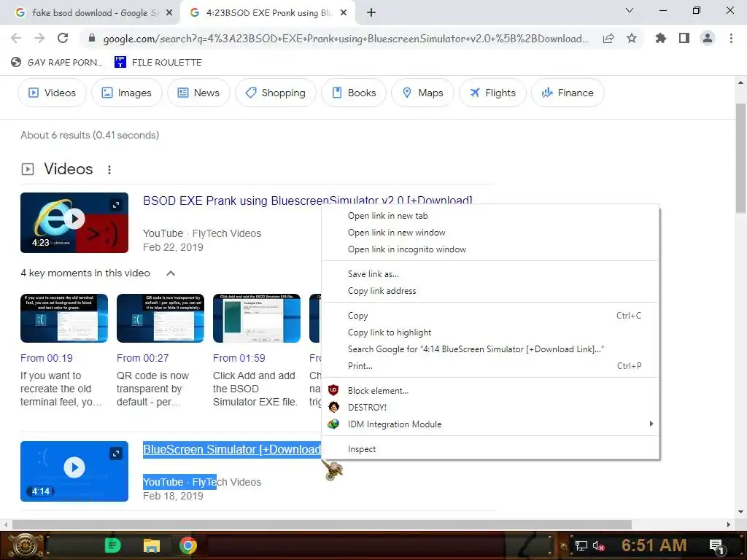Open the key moment thumbnail From 01:59
This screenshot has height=560, width=747.
click(x=257, y=318)
